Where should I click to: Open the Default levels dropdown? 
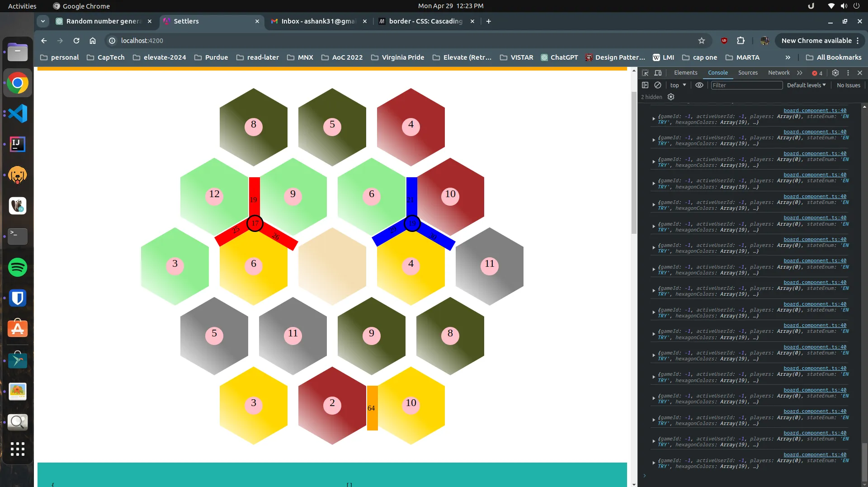[x=806, y=85]
